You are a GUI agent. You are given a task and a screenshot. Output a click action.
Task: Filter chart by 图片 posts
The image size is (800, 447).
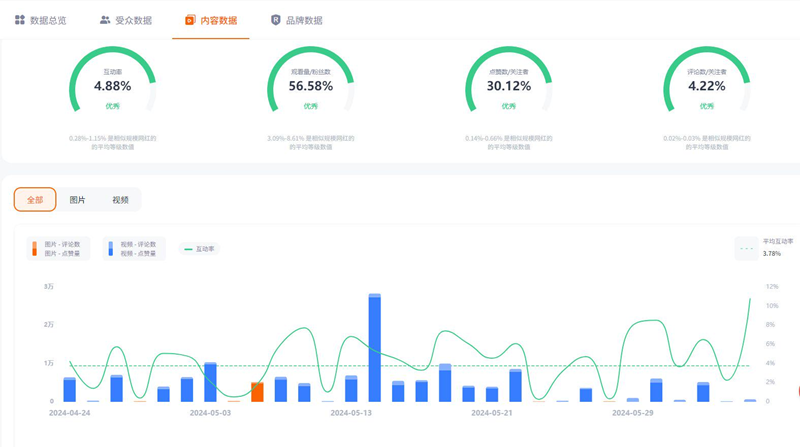[x=77, y=200]
